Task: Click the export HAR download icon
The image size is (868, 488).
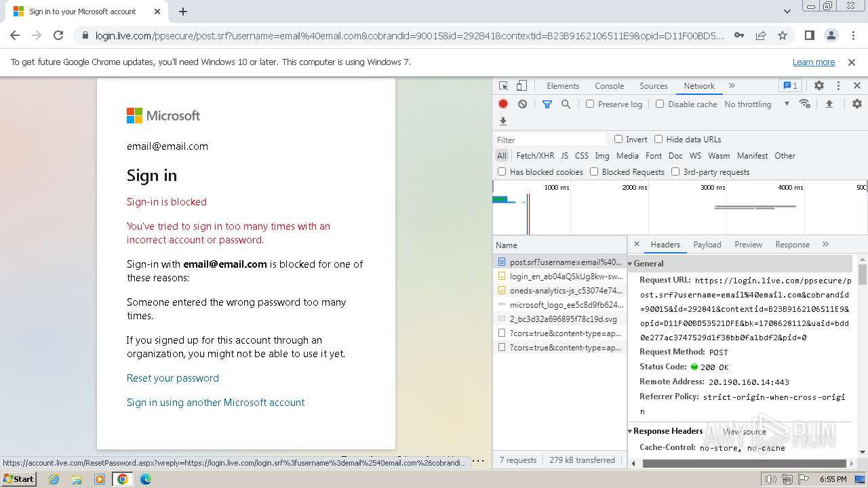Action: (503, 121)
